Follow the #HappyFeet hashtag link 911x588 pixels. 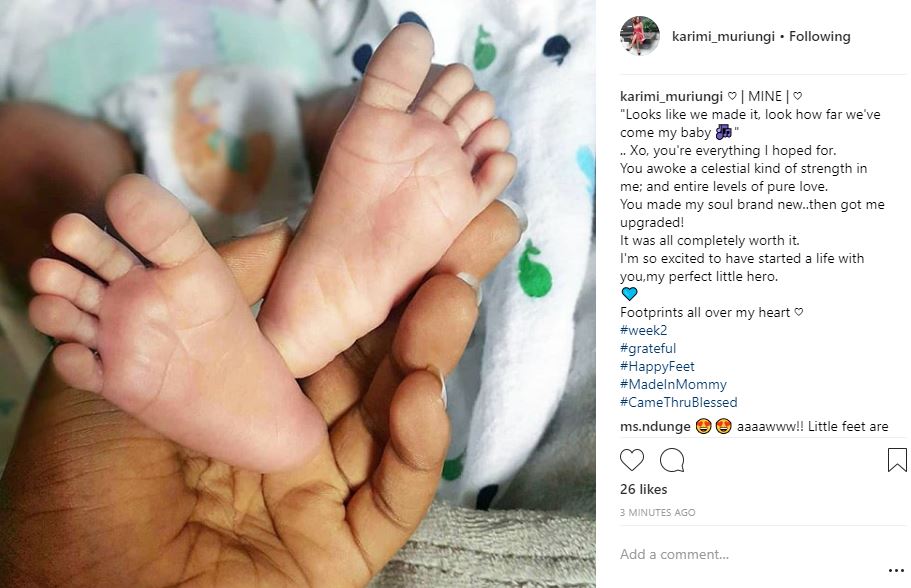pos(657,366)
